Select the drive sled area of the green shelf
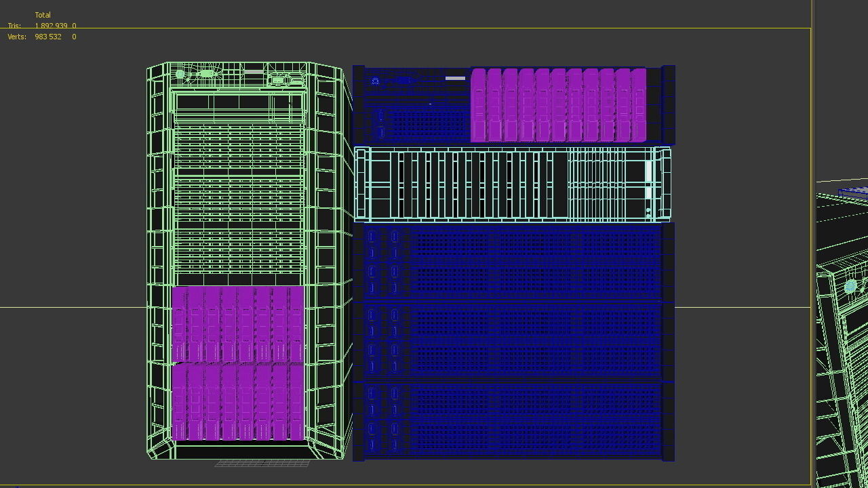 [475, 183]
